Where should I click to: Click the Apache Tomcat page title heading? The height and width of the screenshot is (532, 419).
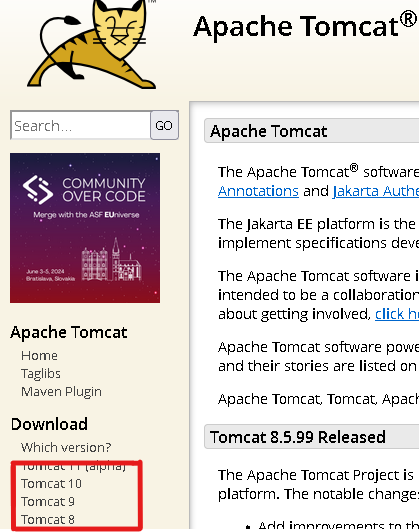305,26
